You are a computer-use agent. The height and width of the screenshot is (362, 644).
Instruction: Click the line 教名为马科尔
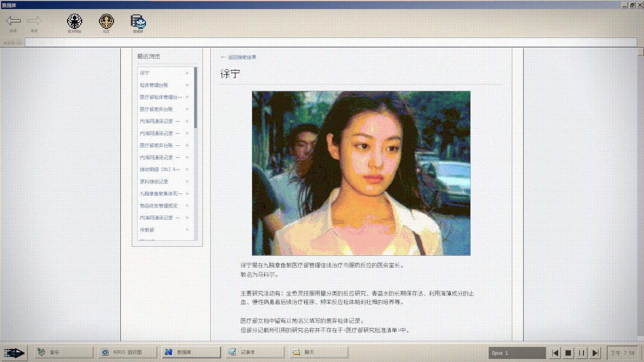pyautogui.click(x=259, y=275)
